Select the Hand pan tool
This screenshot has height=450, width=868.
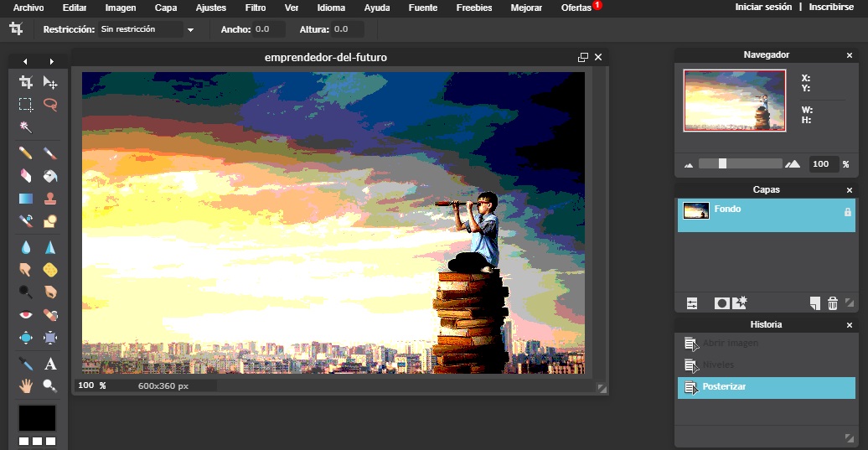coord(26,385)
